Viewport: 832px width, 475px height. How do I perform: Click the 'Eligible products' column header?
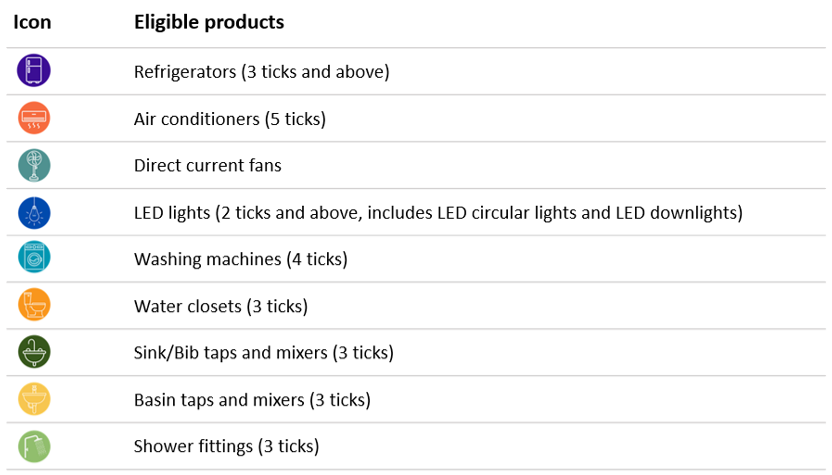pos(209,22)
